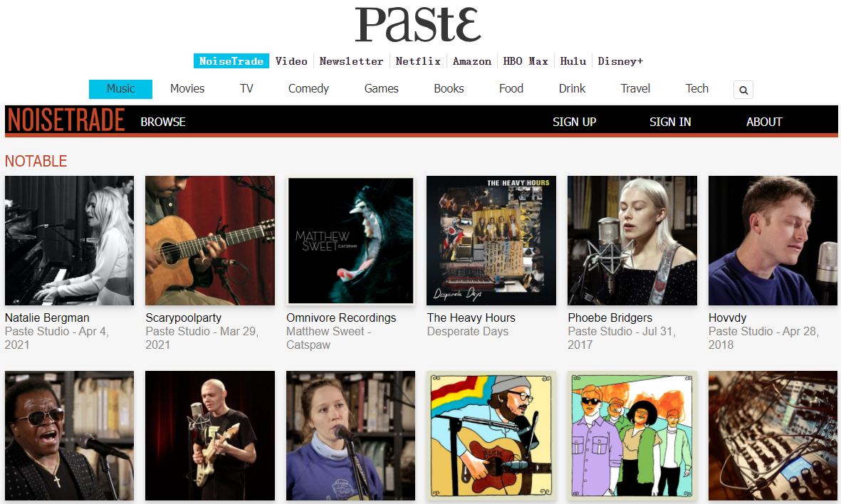Open the ABOUT page

click(764, 122)
